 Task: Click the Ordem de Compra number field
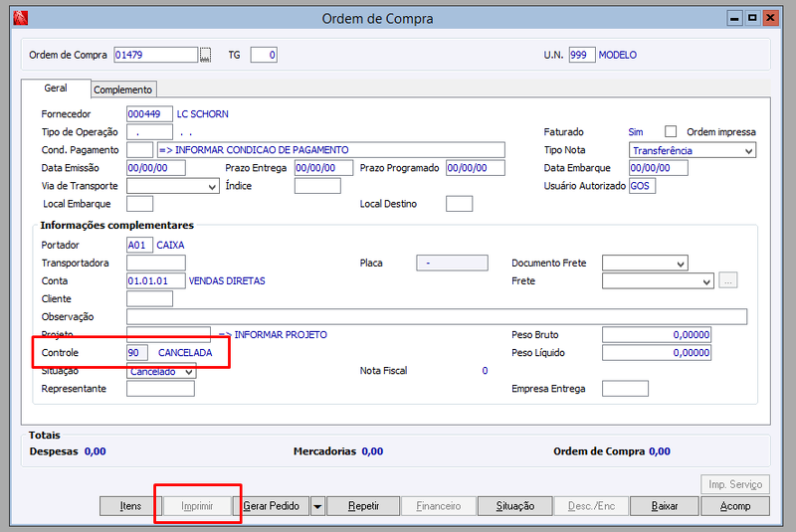click(155, 55)
